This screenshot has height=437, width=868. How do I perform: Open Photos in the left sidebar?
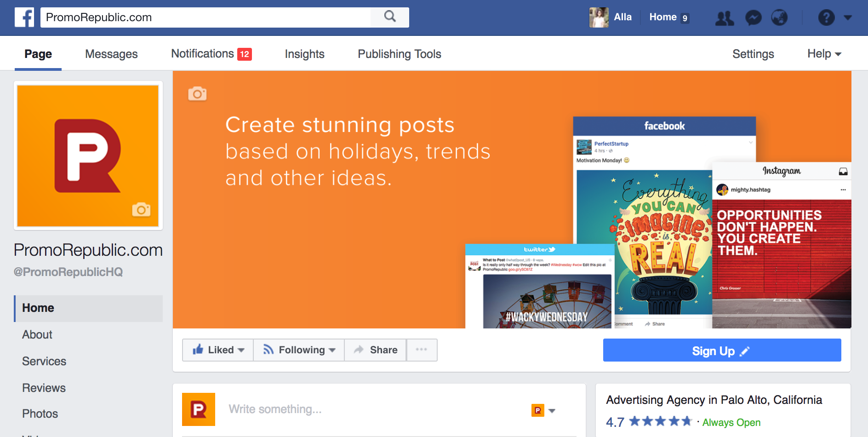click(x=40, y=414)
